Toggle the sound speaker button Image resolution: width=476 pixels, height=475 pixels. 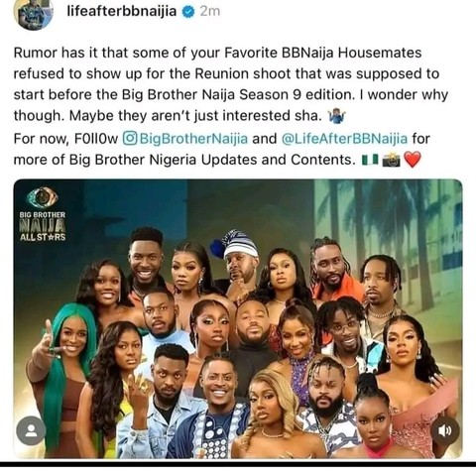coord(445,430)
